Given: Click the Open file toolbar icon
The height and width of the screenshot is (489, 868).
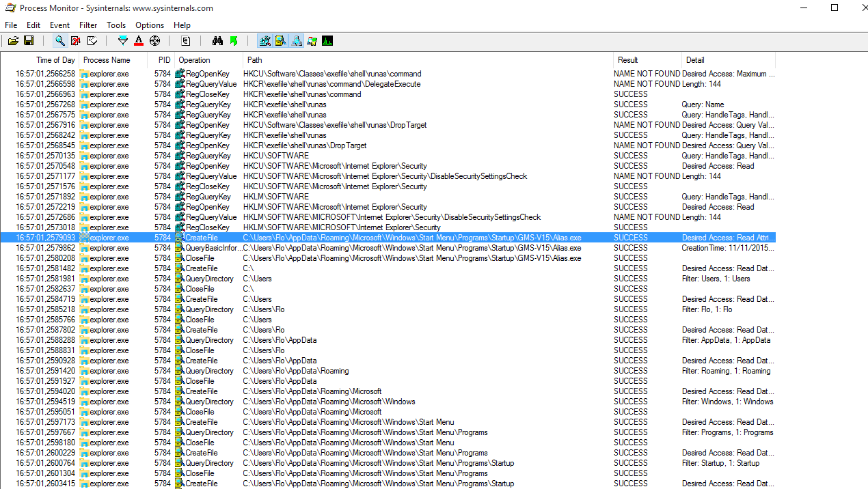Looking at the screenshot, I should point(13,41).
